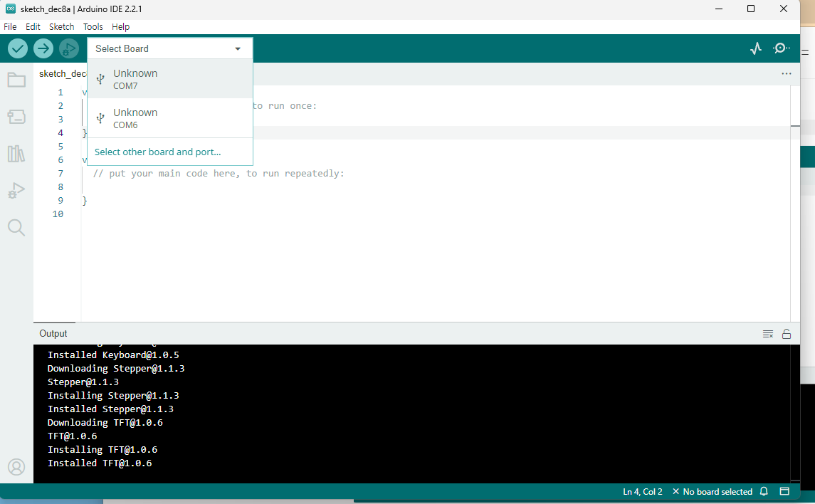Choose the Unknown COM7 port

[x=170, y=79]
